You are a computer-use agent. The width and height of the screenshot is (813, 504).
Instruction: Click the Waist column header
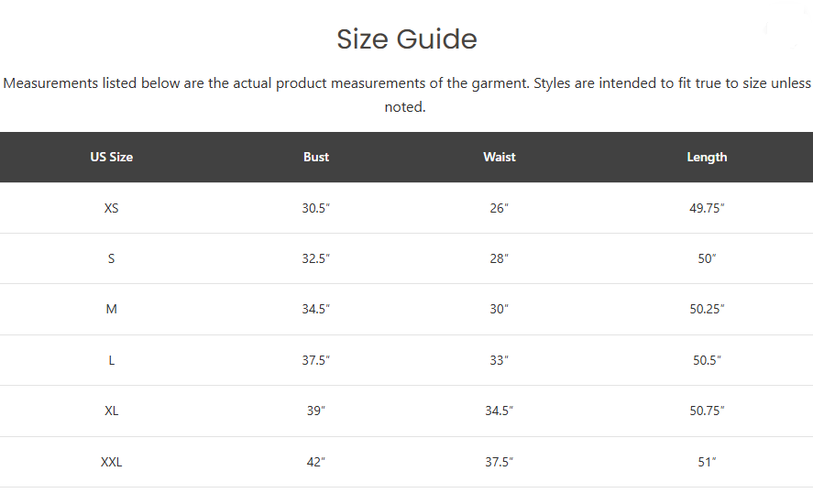click(x=500, y=157)
